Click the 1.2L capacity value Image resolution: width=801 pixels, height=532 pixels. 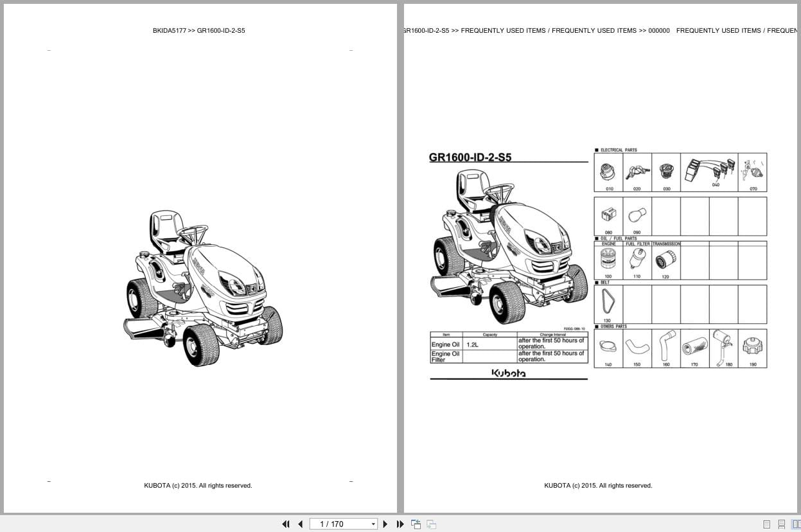472,345
